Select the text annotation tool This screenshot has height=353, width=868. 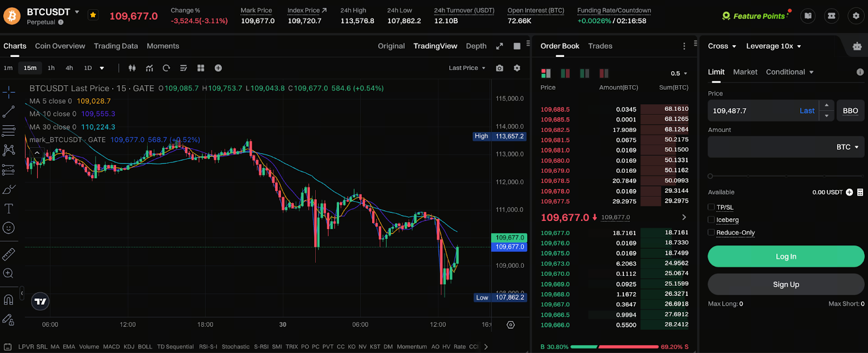point(9,209)
